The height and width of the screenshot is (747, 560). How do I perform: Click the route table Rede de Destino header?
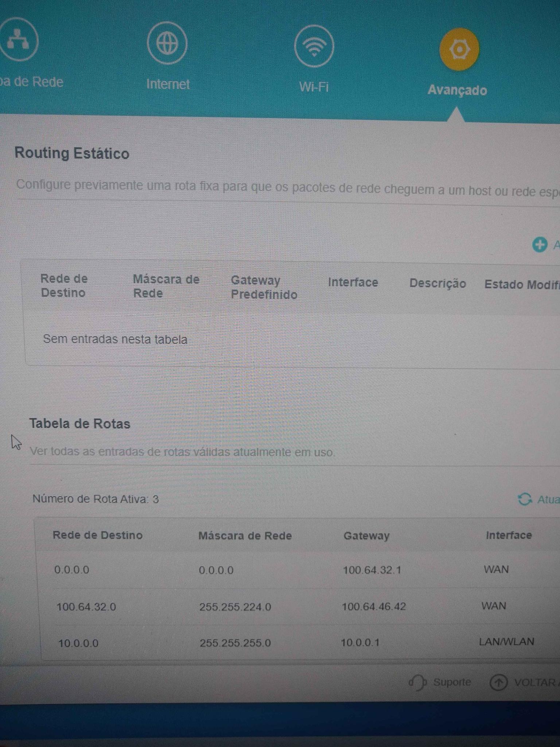tap(97, 535)
